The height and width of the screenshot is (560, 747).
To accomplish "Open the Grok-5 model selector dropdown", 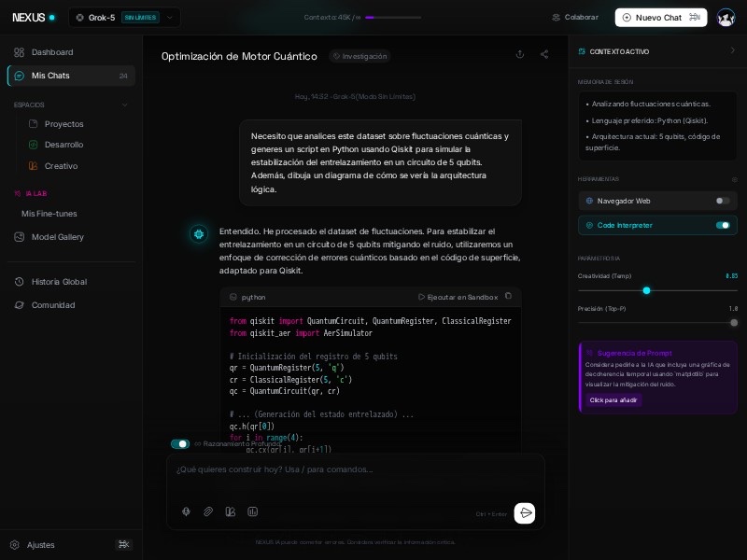I will (x=124, y=18).
